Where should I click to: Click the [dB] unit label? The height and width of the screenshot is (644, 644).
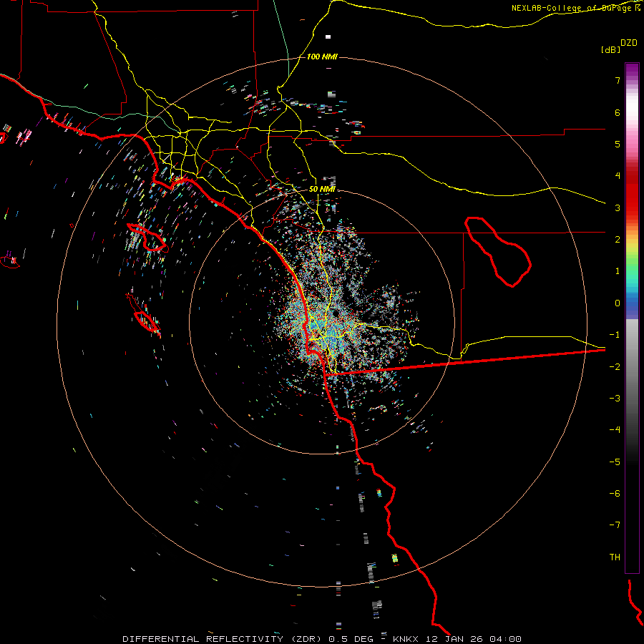coord(610,49)
